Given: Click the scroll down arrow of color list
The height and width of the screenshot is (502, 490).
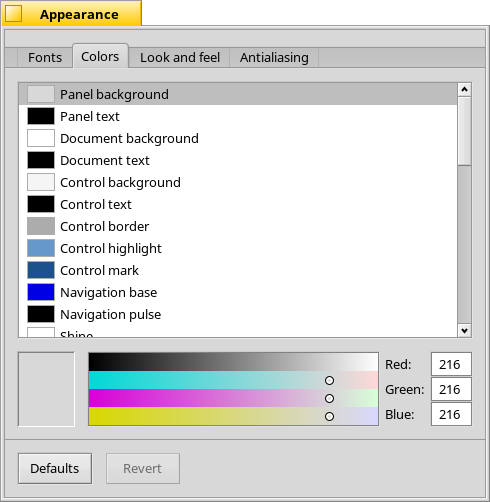Looking at the screenshot, I should (464, 330).
